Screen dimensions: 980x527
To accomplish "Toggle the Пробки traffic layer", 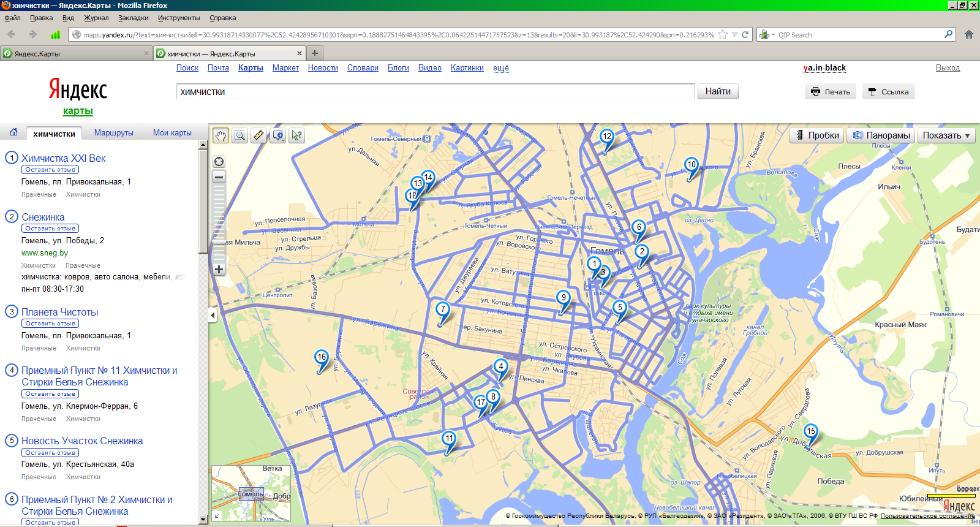I will point(817,135).
